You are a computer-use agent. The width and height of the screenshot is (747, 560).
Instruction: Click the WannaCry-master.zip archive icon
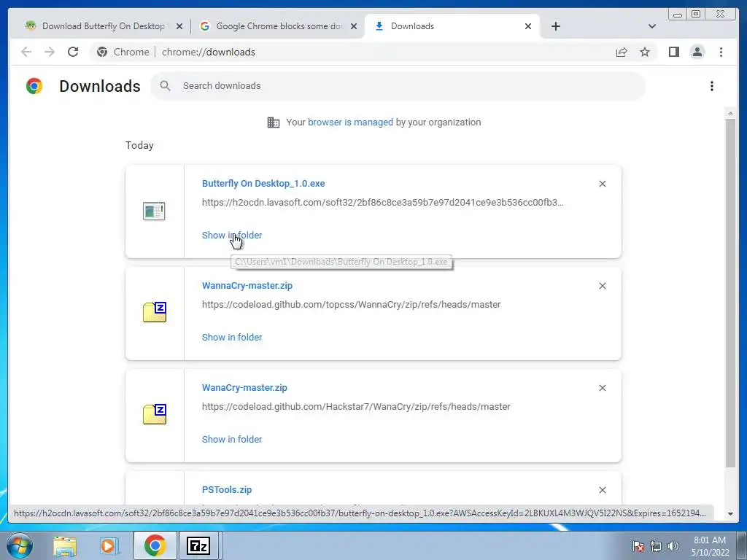pyautogui.click(x=155, y=312)
